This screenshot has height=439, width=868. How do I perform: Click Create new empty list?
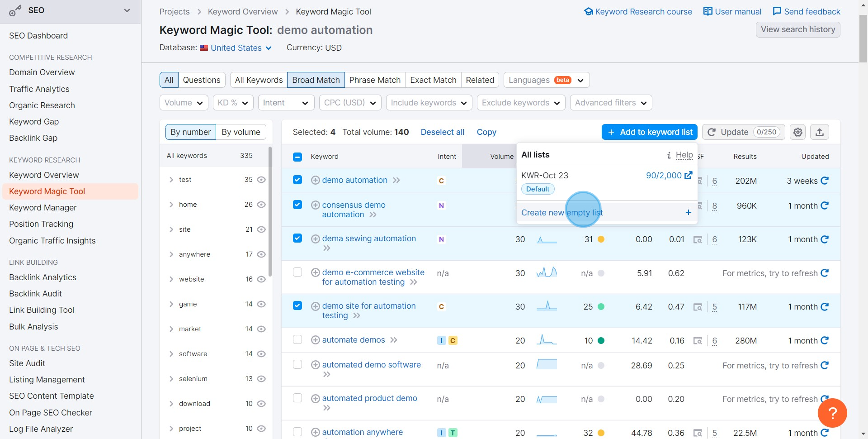point(607,213)
